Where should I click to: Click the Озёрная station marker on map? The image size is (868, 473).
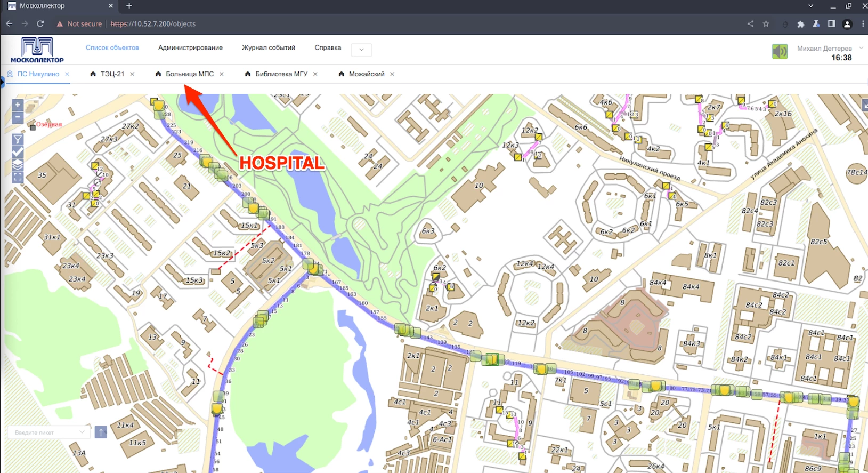click(33, 127)
